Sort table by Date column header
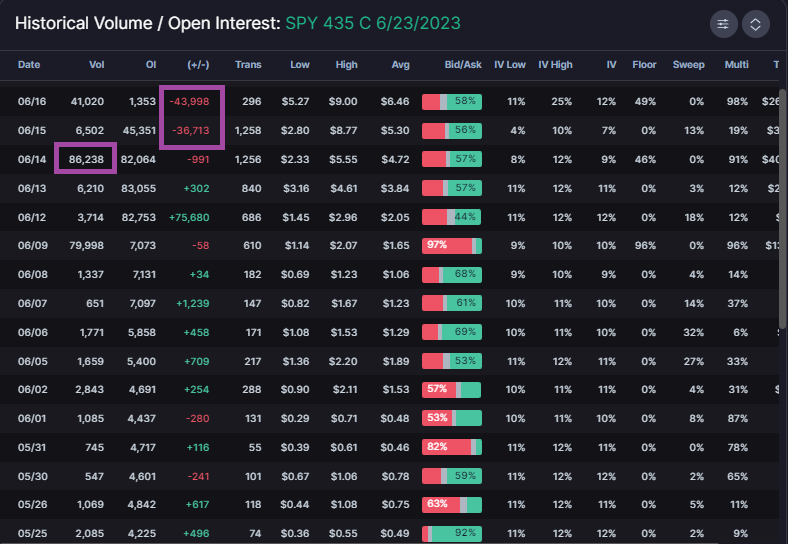Viewport: 788px width, 544px height. click(x=29, y=65)
